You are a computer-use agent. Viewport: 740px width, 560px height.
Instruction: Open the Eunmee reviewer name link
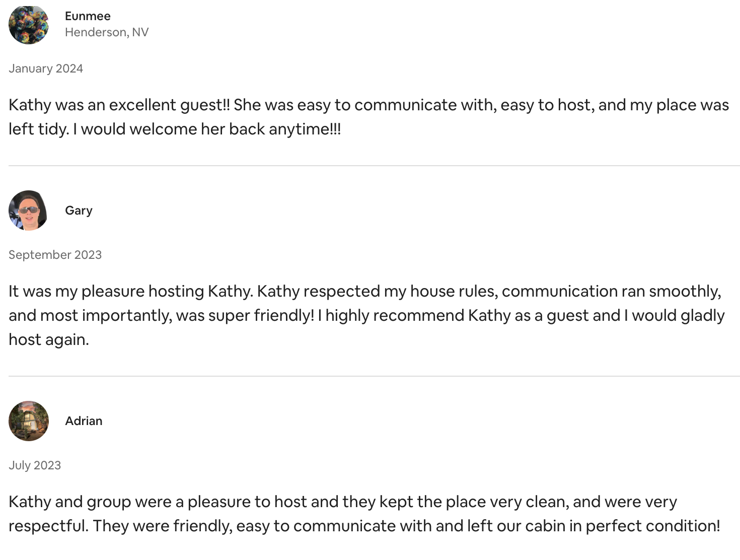point(88,16)
